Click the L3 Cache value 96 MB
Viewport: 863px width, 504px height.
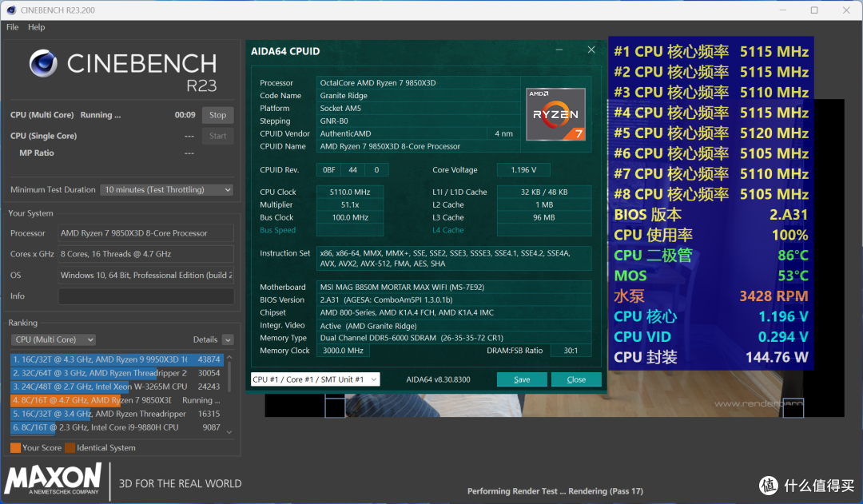click(x=544, y=217)
